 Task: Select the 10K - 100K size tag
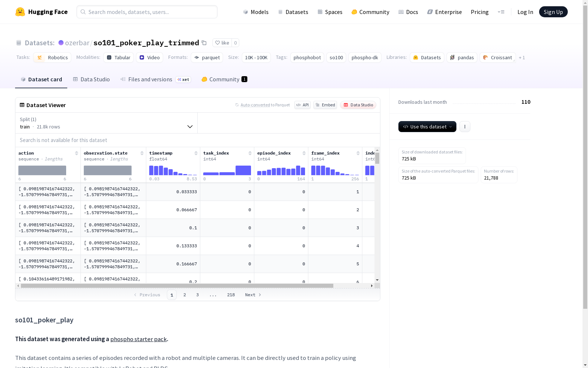pos(256,57)
